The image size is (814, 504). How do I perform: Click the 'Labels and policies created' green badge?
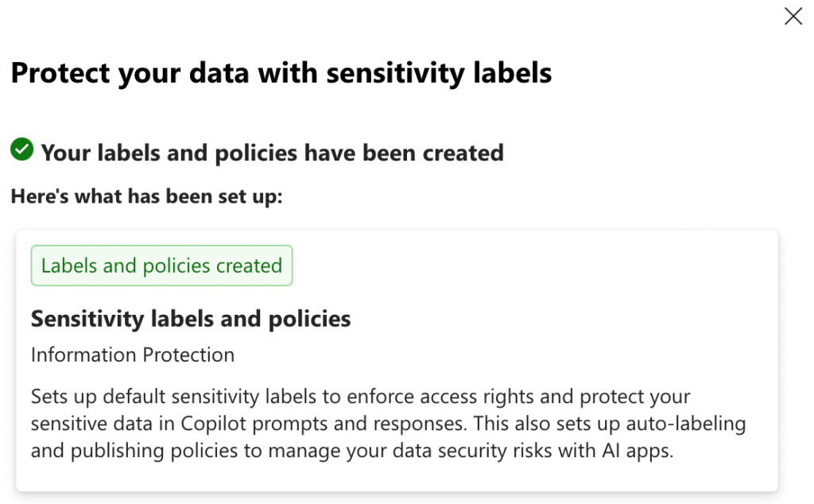pos(161,266)
